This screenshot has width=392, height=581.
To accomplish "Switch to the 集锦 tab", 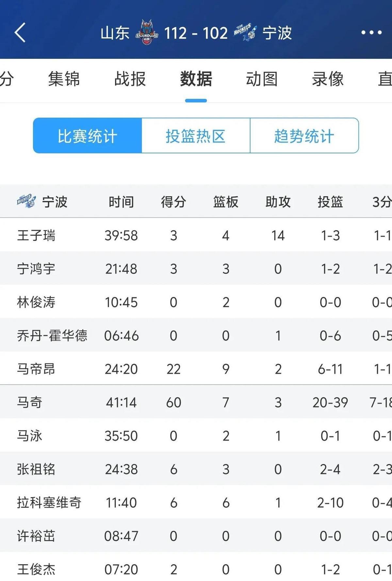I will click(64, 79).
